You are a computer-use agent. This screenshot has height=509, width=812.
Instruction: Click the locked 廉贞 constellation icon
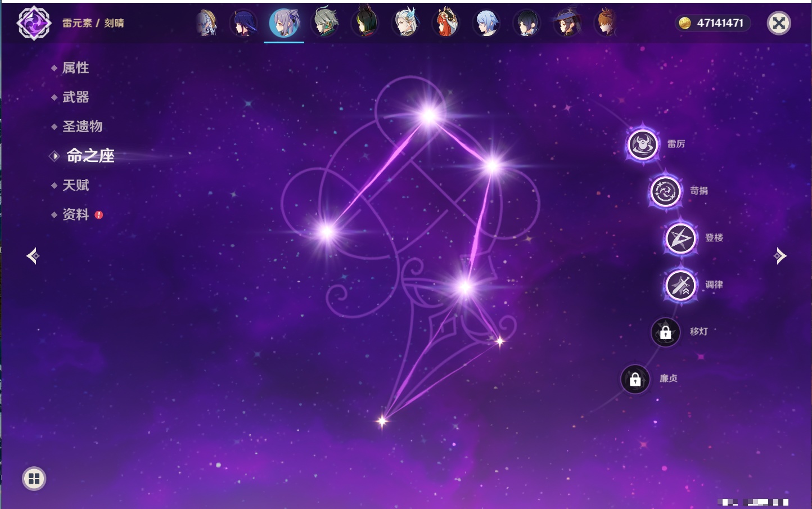click(635, 379)
